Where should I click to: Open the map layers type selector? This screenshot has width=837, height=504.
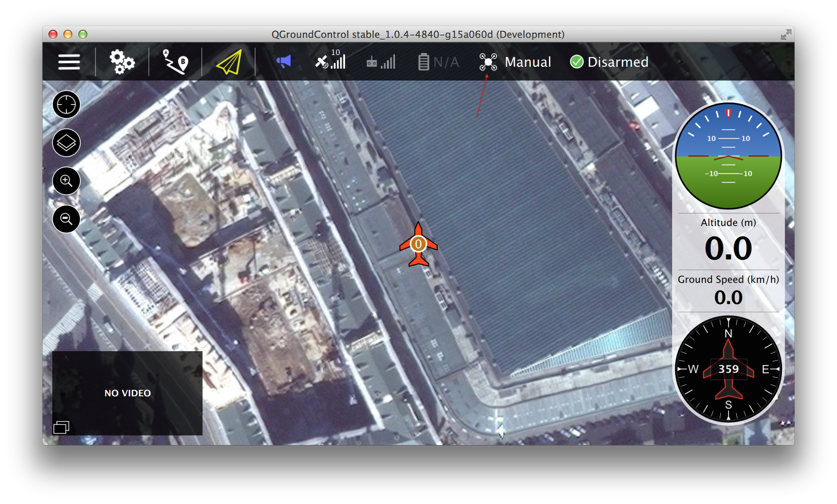click(66, 143)
